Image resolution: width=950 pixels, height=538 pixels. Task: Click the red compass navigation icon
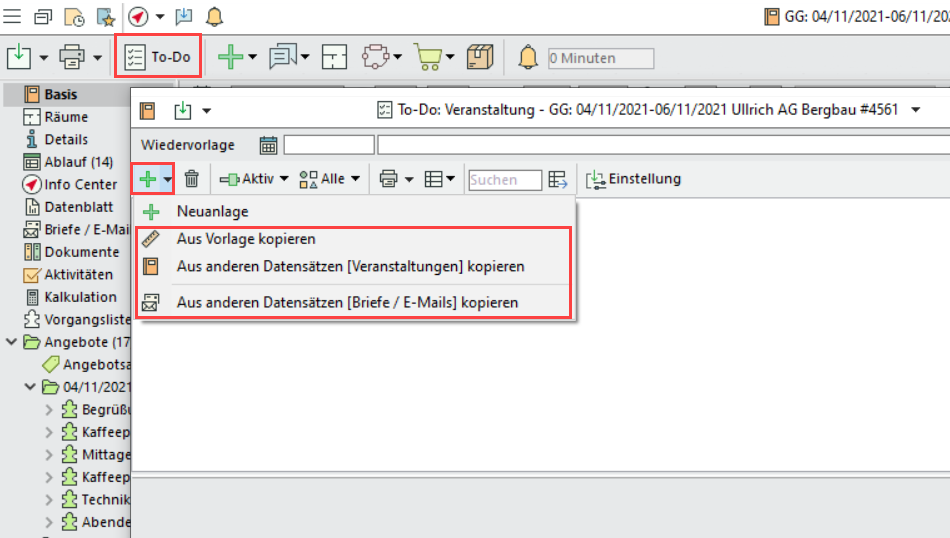point(138,16)
